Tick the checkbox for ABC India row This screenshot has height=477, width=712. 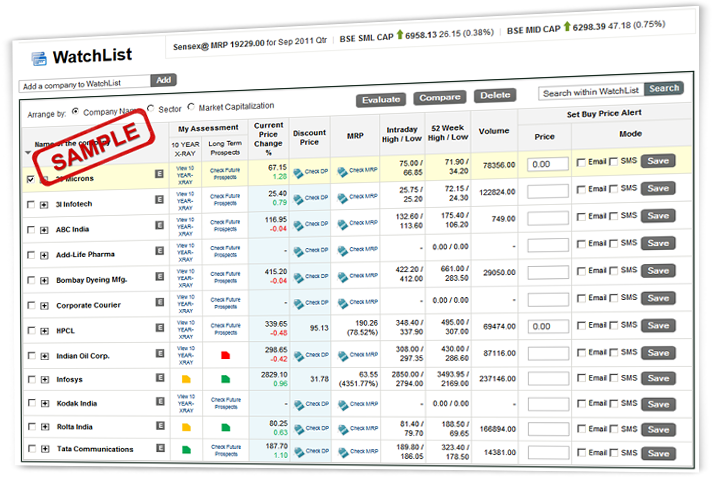click(x=31, y=229)
